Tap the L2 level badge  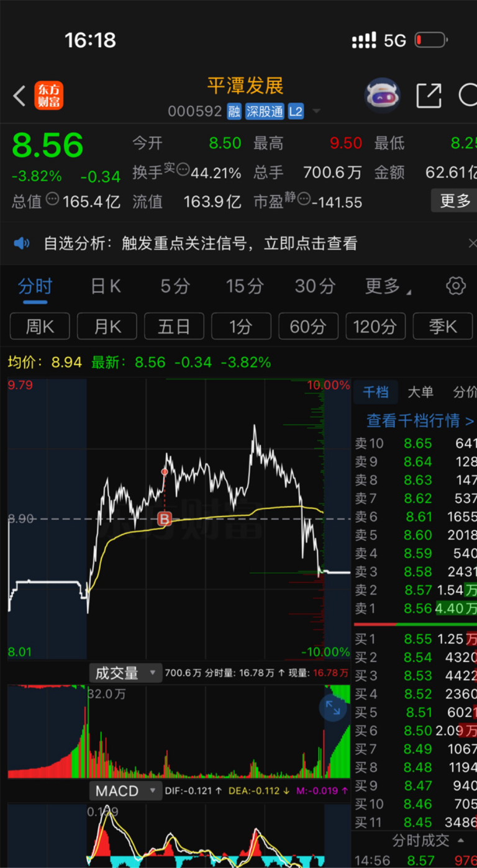coord(296,112)
